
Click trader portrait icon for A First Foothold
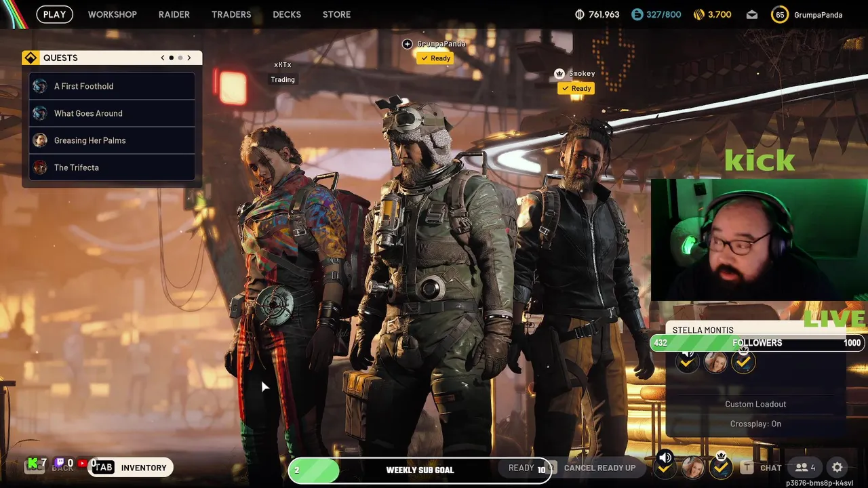coord(40,86)
